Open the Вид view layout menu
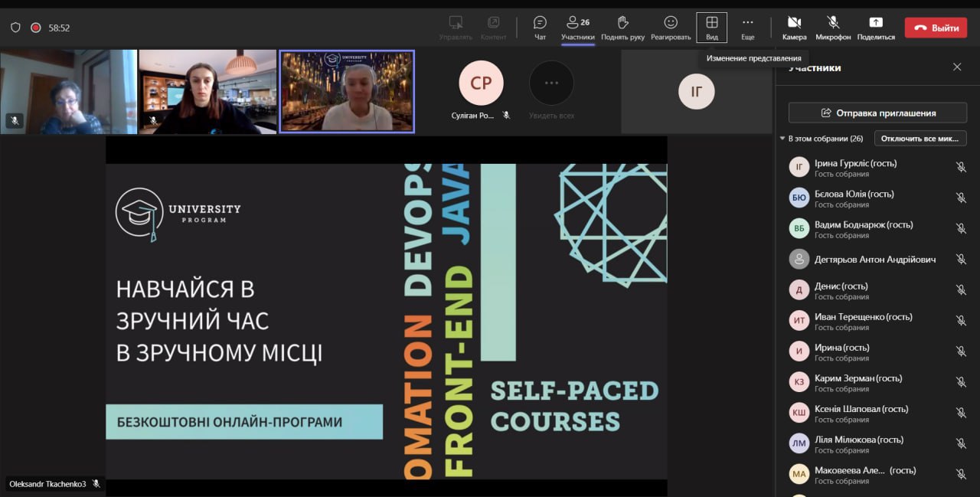This screenshot has height=497, width=980. tap(712, 28)
